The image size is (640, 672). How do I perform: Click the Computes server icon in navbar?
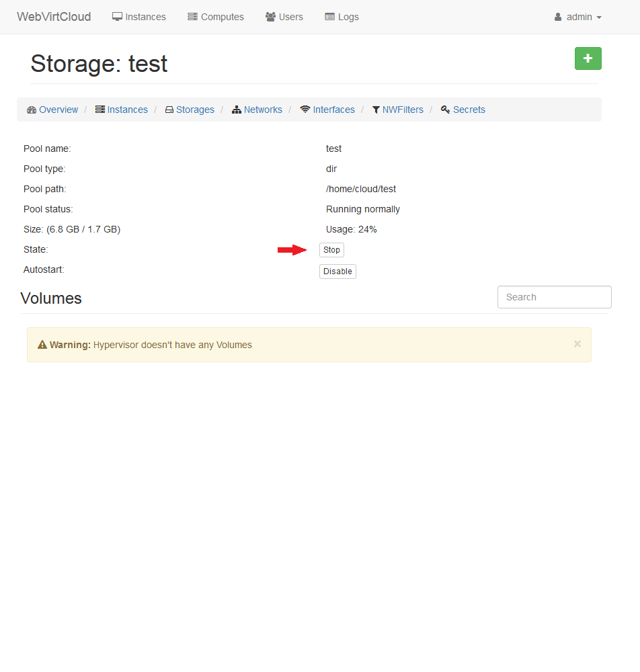192,17
